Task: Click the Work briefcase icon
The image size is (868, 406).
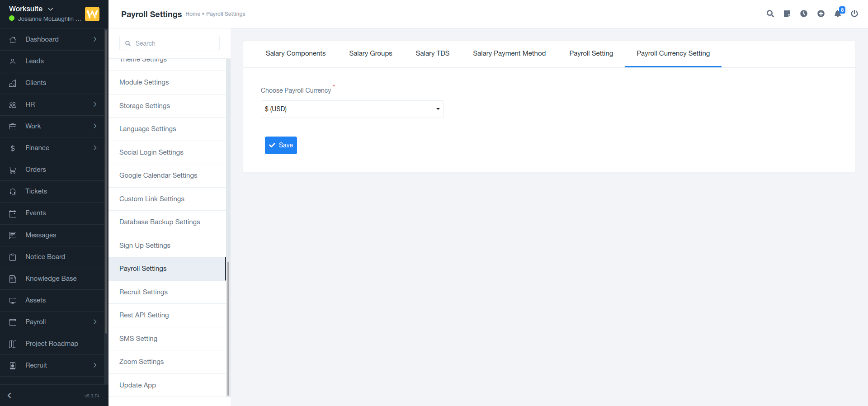Action: (x=13, y=126)
